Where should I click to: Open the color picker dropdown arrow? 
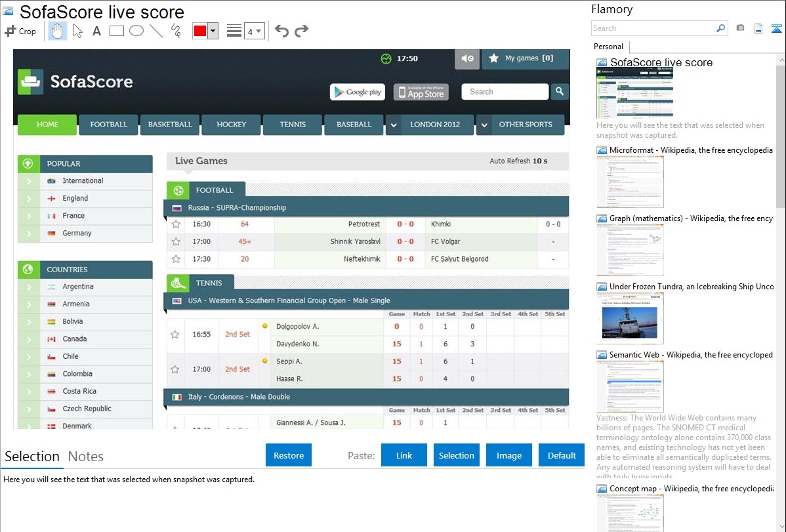click(213, 31)
